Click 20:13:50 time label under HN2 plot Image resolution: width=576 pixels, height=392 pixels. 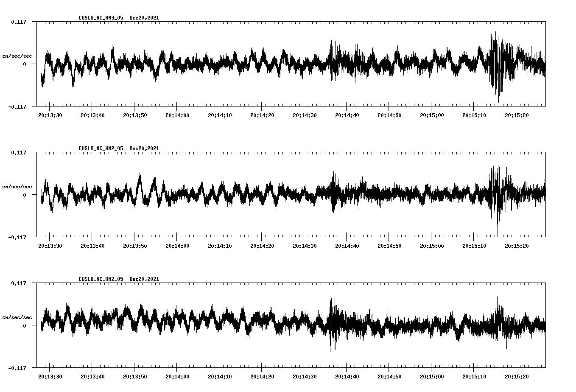135,246
